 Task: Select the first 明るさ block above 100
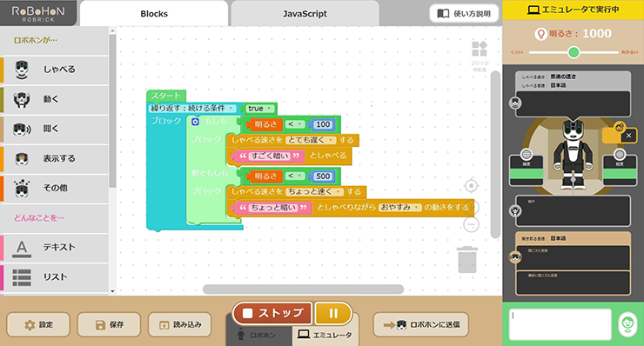tap(265, 124)
